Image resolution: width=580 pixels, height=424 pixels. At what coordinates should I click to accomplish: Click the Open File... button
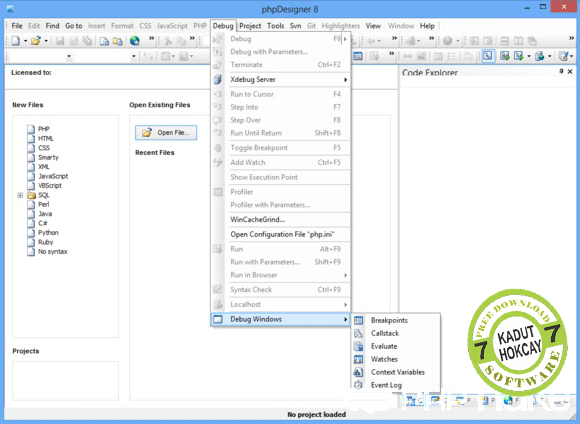tap(166, 132)
